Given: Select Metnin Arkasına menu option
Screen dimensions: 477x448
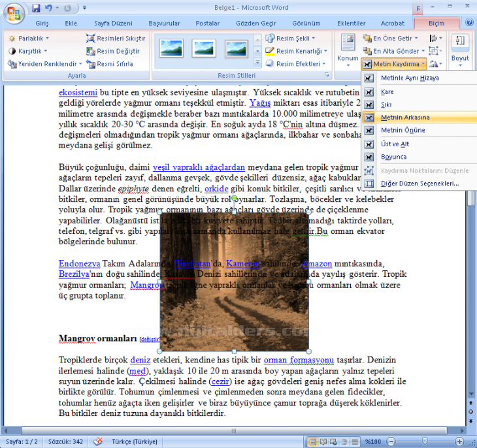Looking at the screenshot, I should click(x=419, y=118).
